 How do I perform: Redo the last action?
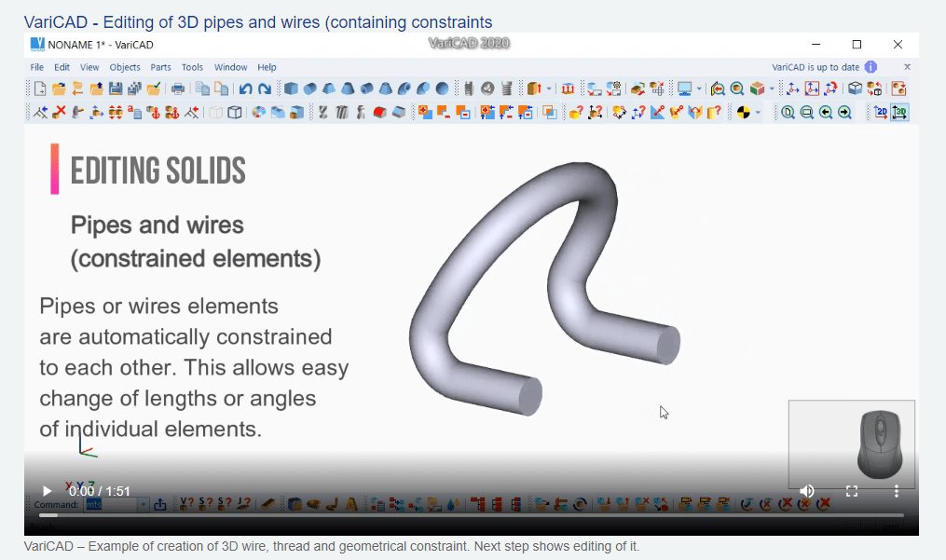265,89
